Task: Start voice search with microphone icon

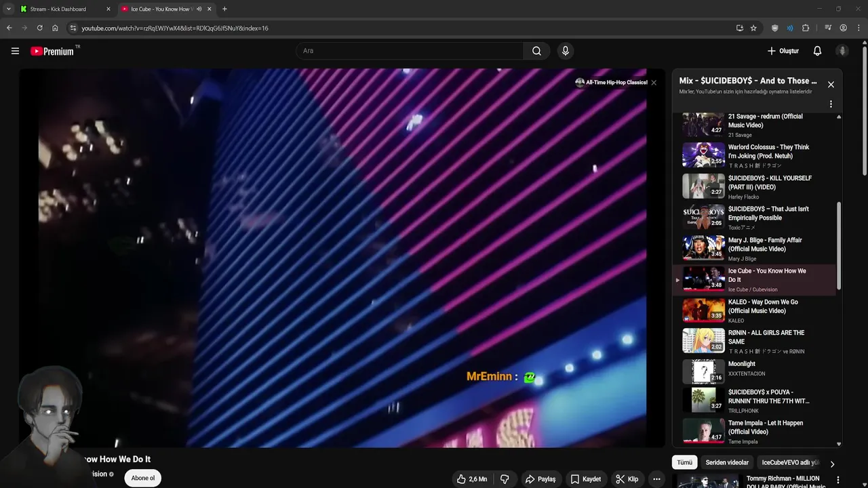Action: (x=565, y=51)
